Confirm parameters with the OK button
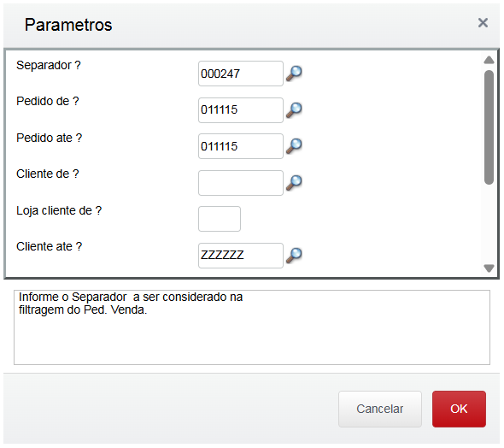 tap(459, 409)
